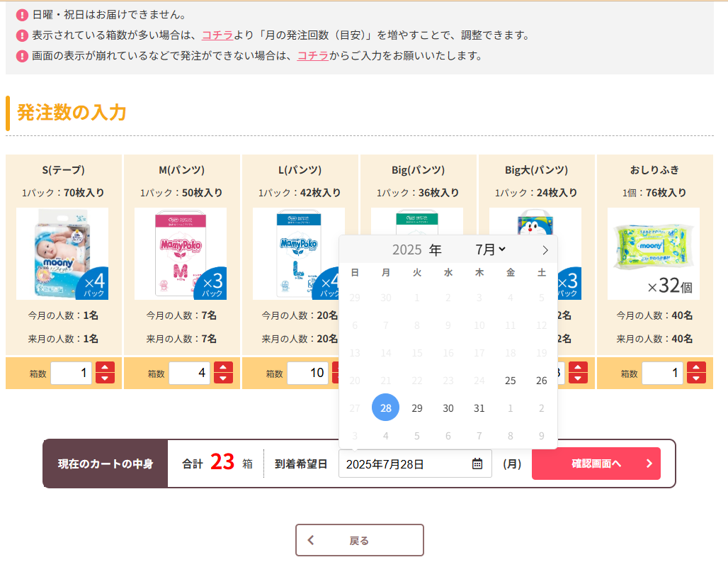Select highlighted date 28 in calendar
This screenshot has height=567, width=728.
click(386, 408)
